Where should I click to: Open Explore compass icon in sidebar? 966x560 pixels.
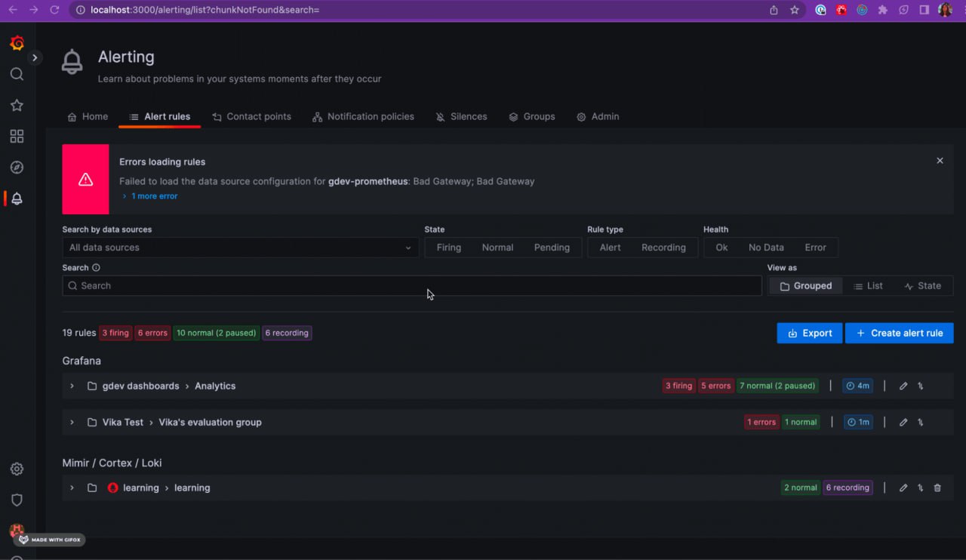point(17,168)
